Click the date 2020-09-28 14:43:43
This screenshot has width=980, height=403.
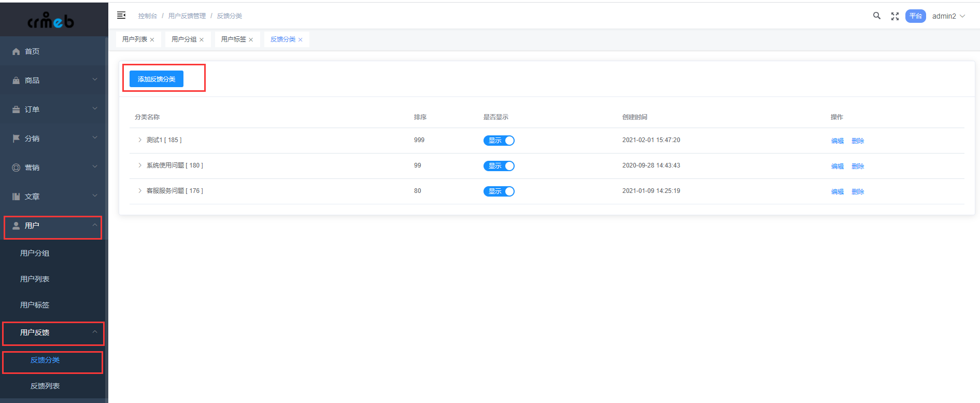click(651, 165)
